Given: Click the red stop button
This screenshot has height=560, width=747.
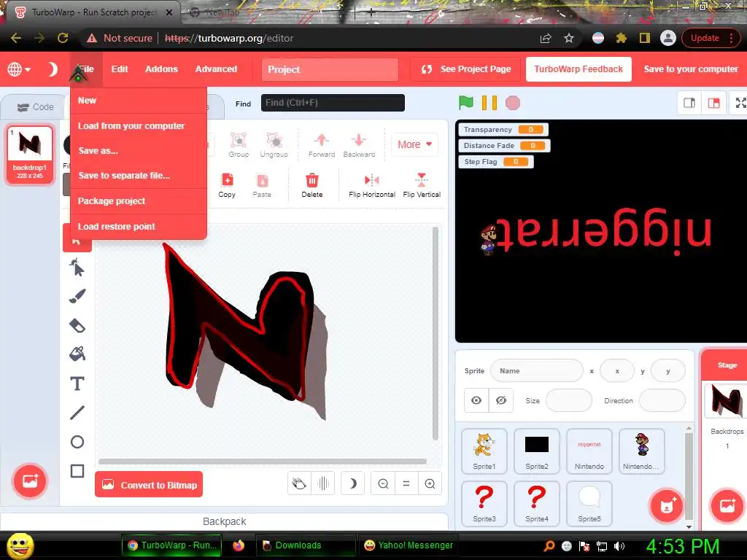Looking at the screenshot, I should 513,102.
